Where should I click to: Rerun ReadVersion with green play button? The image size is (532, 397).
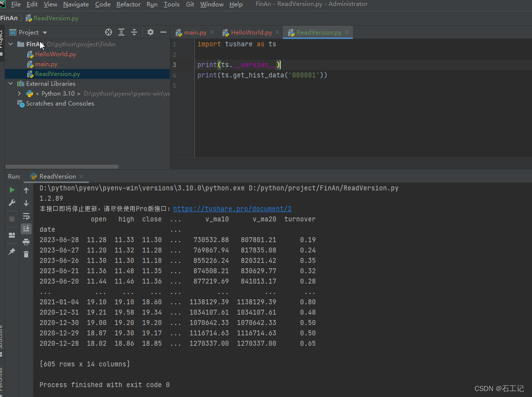click(12, 190)
